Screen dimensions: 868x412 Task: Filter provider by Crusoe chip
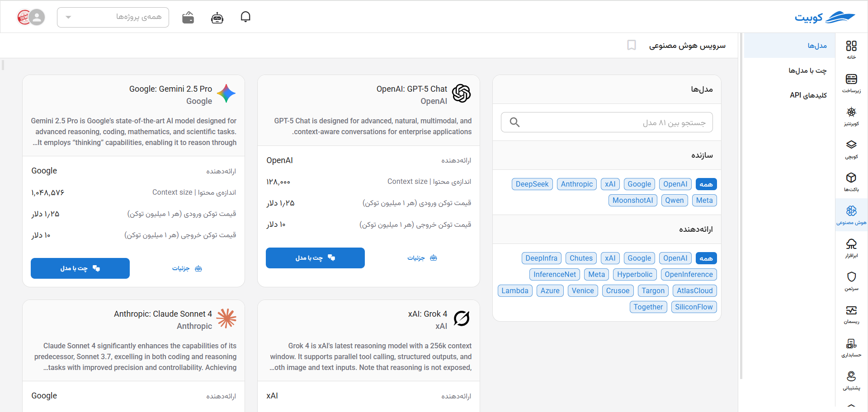tap(618, 290)
